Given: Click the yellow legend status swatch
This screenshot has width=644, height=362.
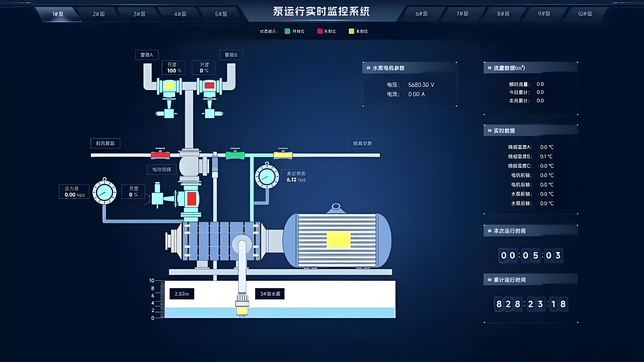Looking at the screenshot, I should 351,31.
